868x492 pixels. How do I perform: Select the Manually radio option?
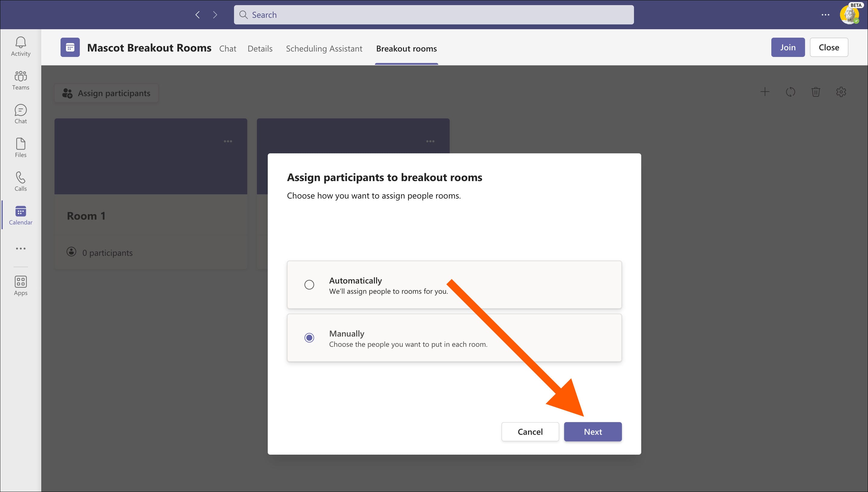pyautogui.click(x=309, y=337)
